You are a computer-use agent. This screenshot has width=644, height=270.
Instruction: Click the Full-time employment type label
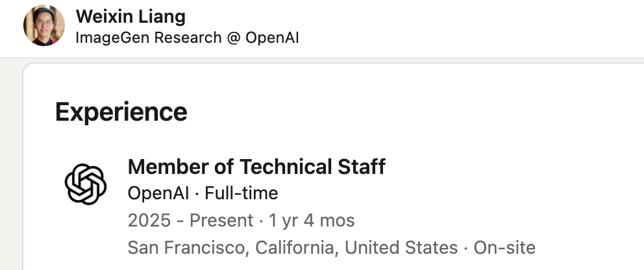(242, 193)
